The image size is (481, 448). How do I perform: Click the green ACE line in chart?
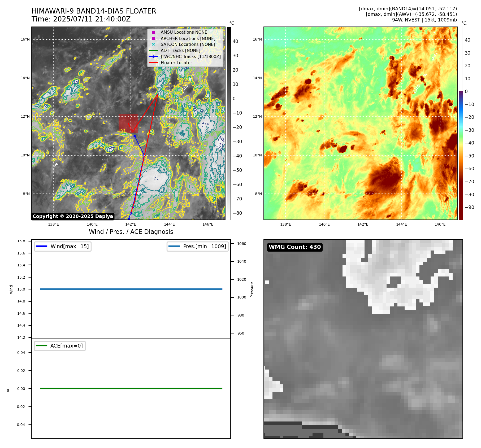[131, 388]
